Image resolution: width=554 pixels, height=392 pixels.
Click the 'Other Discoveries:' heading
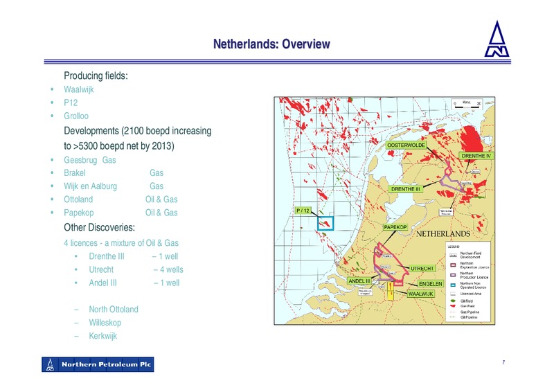click(x=99, y=227)
